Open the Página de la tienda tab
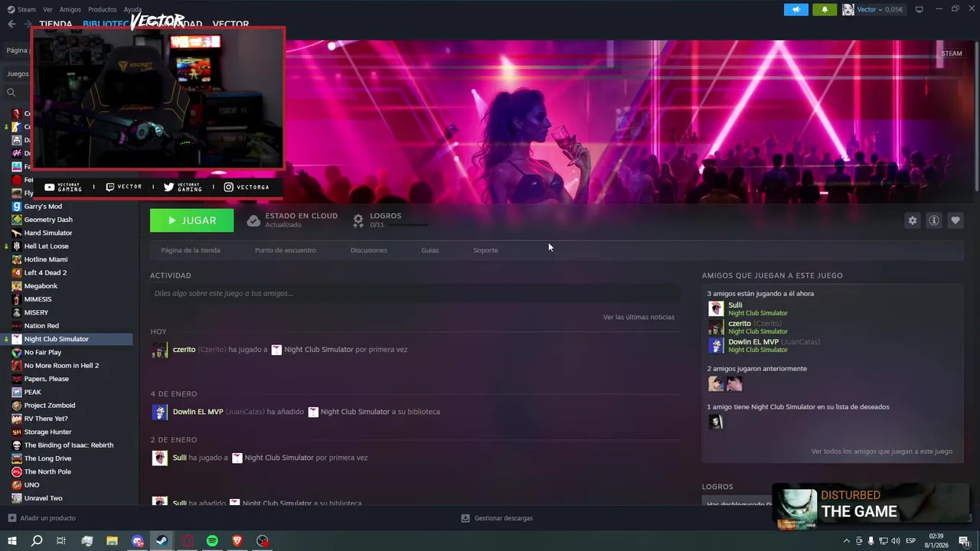Viewport: 980px width, 551px height. click(191, 250)
